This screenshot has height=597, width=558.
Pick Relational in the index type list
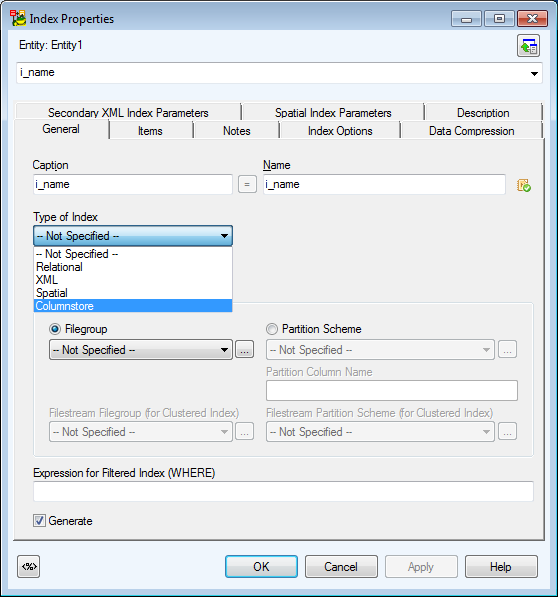click(133, 267)
